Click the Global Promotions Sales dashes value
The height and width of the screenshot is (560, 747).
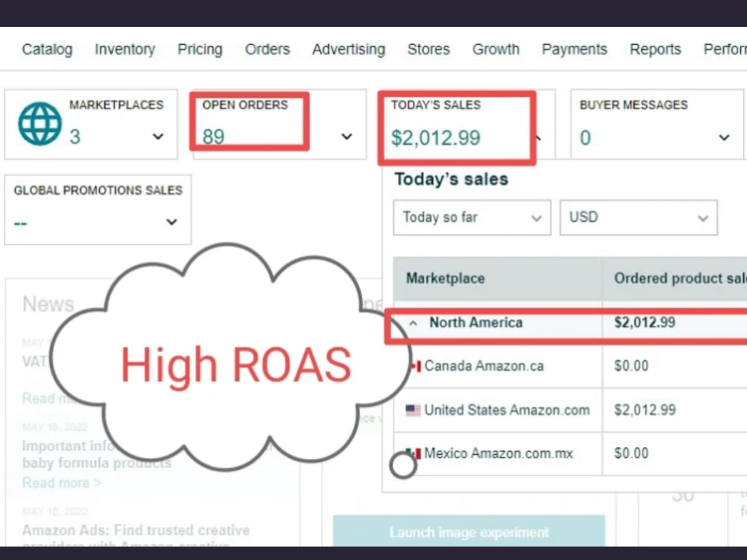20,223
